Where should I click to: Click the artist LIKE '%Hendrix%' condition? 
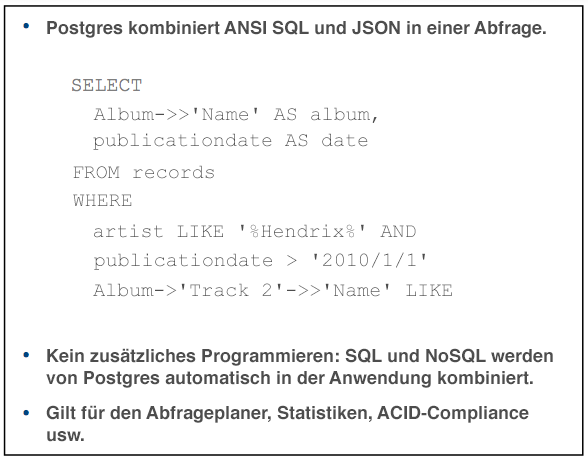click(229, 231)
